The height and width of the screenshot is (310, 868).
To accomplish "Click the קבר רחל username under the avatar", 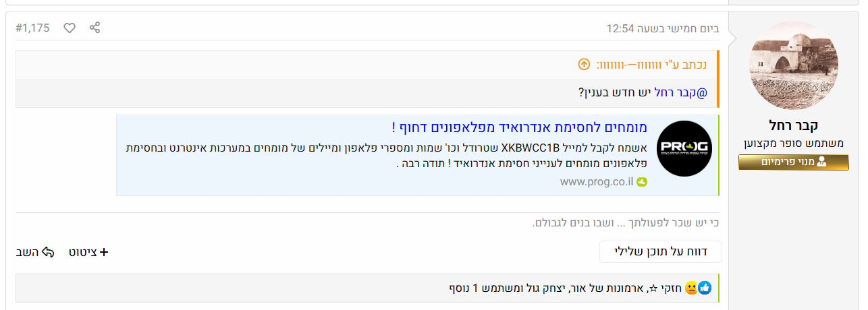I will (794, 125).
